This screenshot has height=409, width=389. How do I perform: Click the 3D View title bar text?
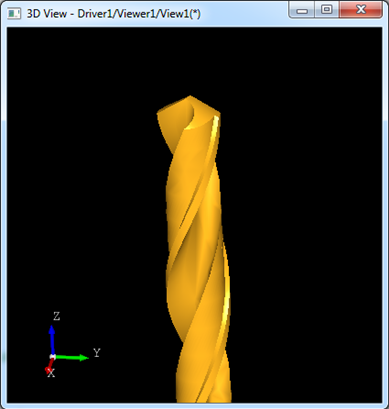114,14
